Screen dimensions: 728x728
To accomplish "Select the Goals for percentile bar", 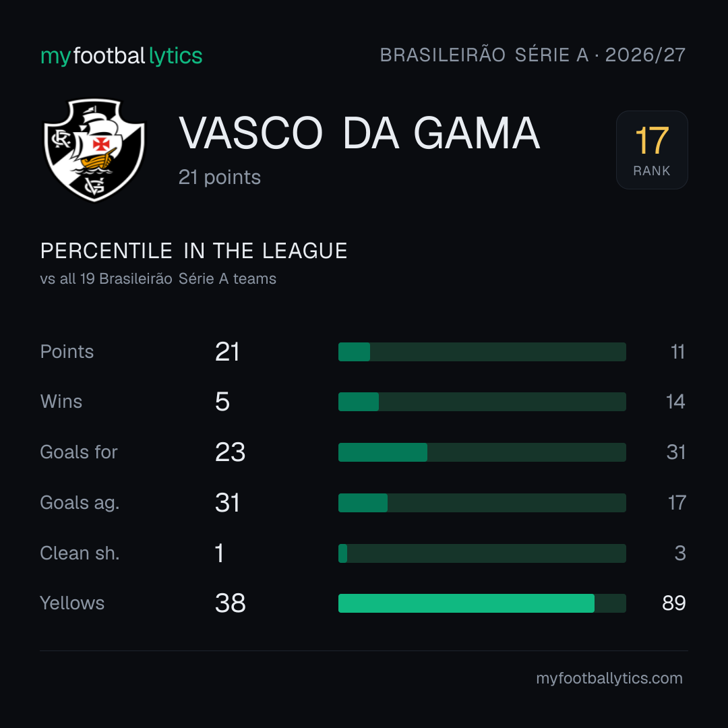I will click(482, 452).
